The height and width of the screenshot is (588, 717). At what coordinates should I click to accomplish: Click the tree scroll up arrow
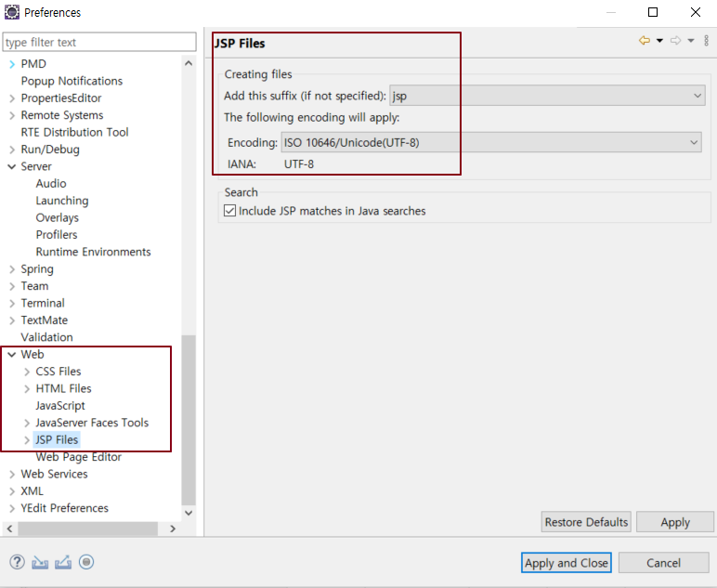[x=189, y=63]
